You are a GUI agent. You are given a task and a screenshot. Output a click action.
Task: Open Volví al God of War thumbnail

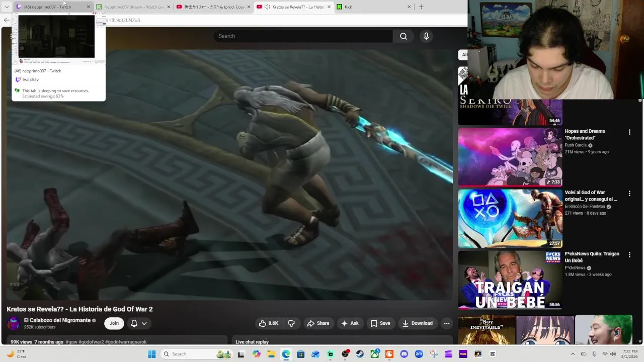[x=510, y=218]
